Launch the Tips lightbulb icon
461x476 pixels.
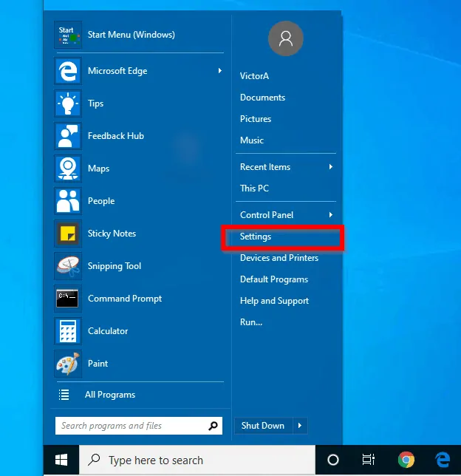point(68,103)
